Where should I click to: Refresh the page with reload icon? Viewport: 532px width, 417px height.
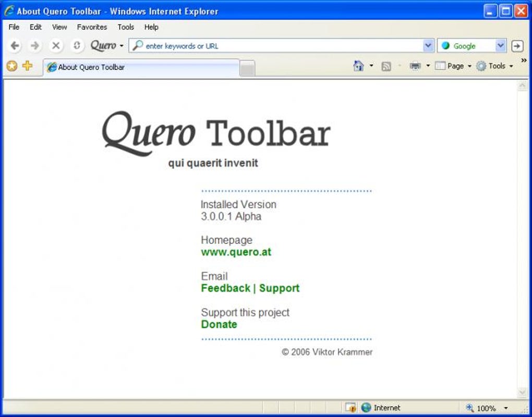click(77, 45)
